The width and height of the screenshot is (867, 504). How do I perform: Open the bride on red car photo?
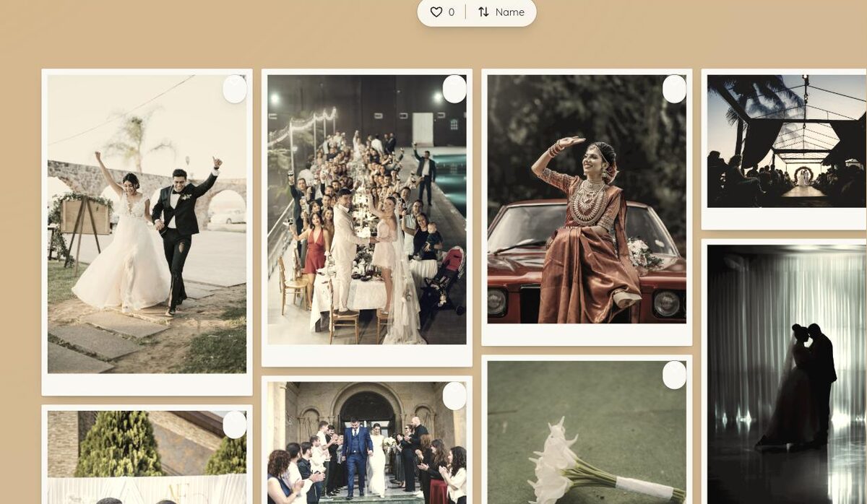587,199
